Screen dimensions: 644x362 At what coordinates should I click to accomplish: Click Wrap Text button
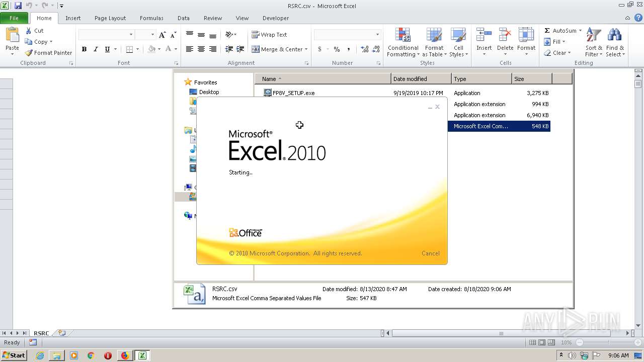tap(270, 35)
